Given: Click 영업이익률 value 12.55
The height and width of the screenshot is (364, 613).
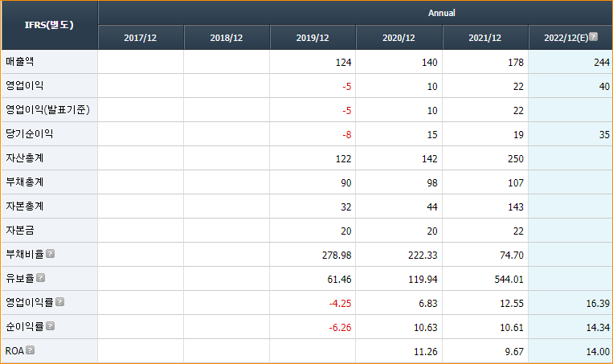Looking at the screenshot, I should click(511, 304).
